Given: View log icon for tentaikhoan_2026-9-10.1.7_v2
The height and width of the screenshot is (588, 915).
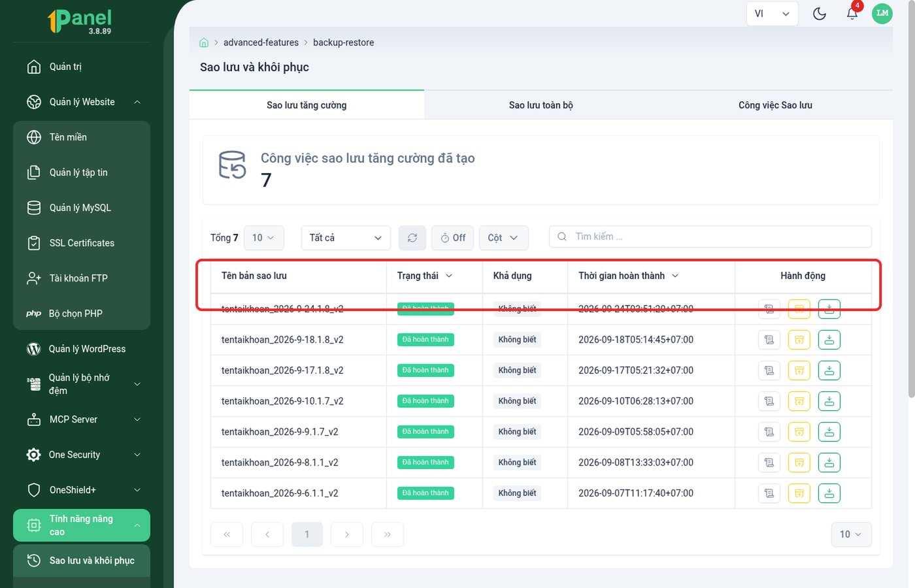Looking at the screenshot, I should tap(769, 401).
